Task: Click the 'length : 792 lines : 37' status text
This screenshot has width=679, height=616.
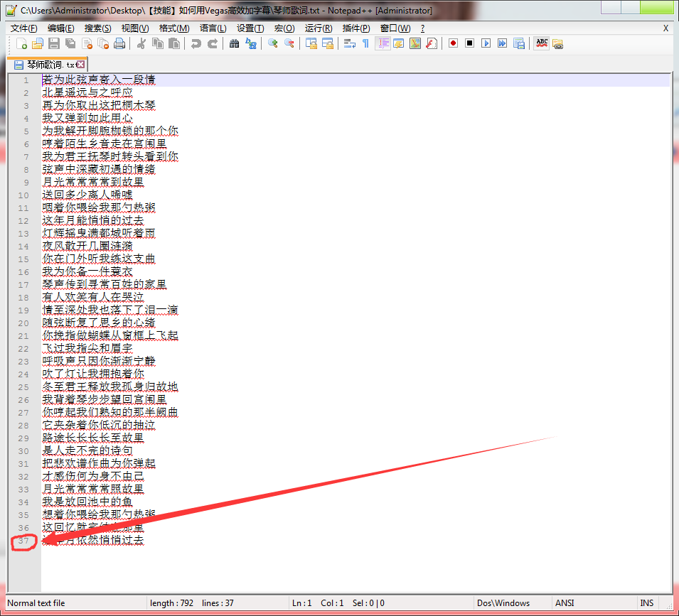Action: pyautogui.click(x=192, y=603)
